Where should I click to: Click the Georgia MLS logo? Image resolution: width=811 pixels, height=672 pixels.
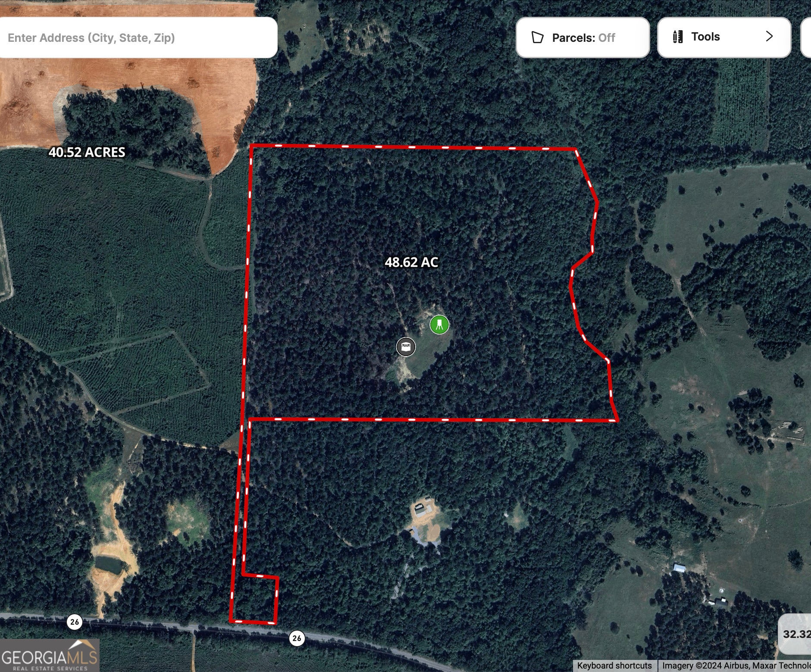pos(50,655)
